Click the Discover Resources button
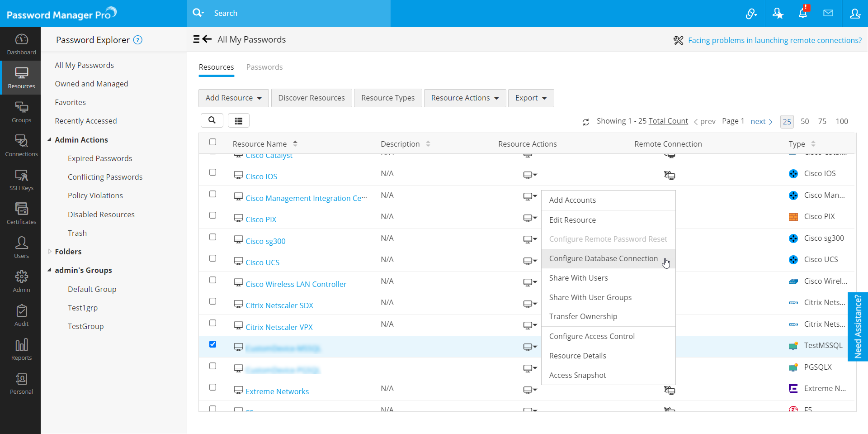This screenshot has width=868, height=434. 311,98
